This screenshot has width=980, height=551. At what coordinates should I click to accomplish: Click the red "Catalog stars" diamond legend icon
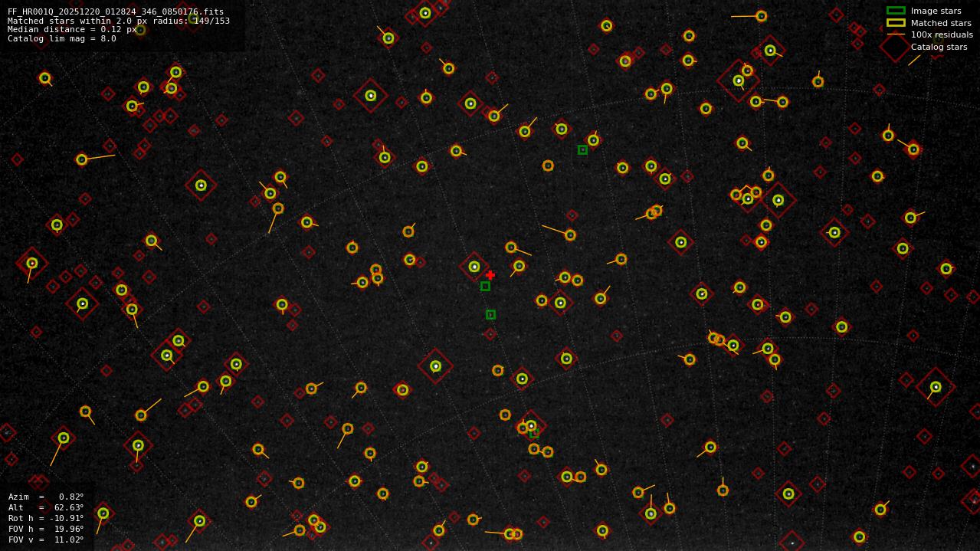[893, 47]
